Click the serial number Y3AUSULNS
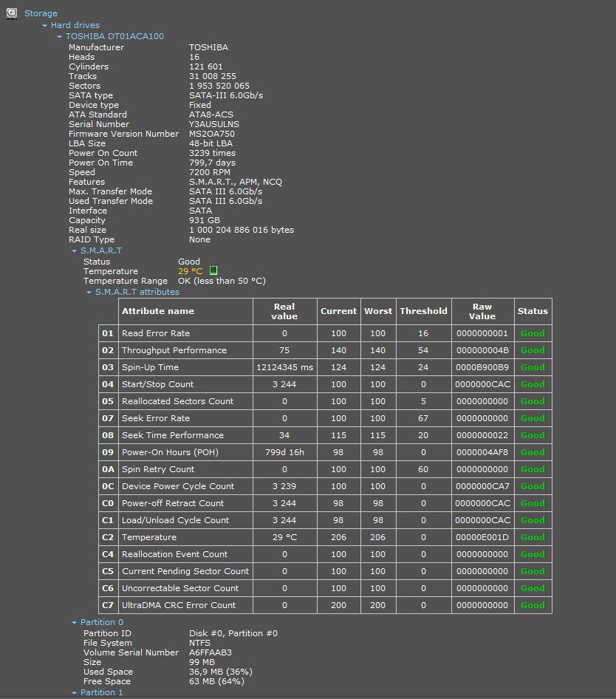Viewport: 616px width, 699px height. tap(214, 124)
